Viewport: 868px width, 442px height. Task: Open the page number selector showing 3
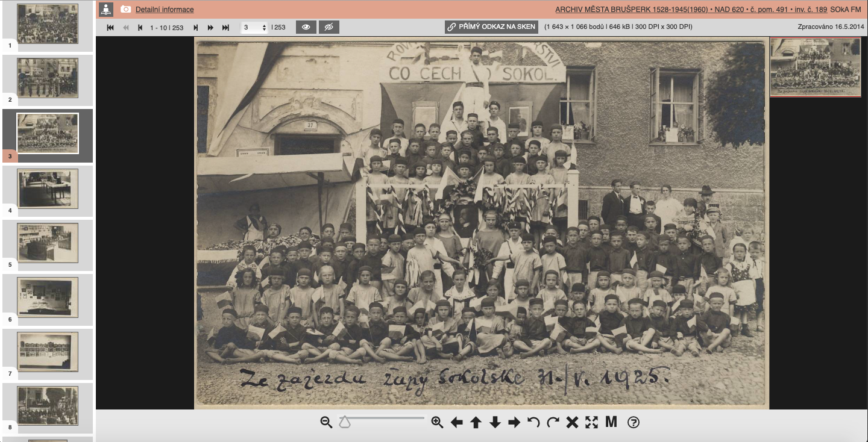[254, 28]
